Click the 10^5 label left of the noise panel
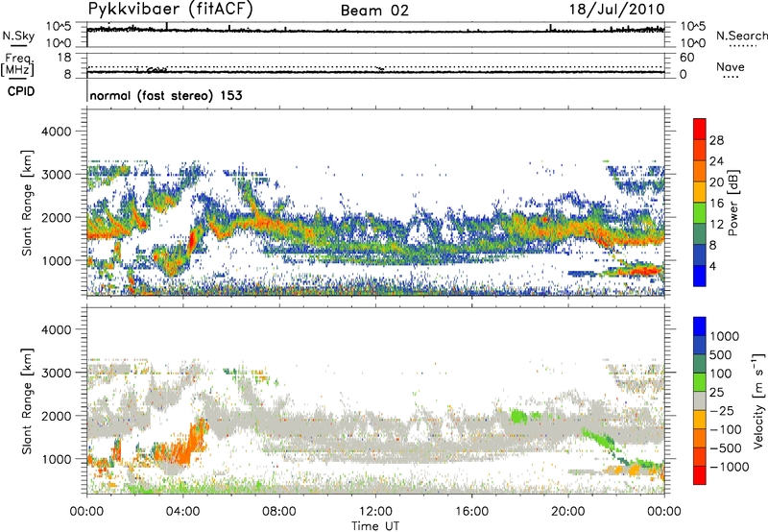Viewport: 768px width, 532px height. click(x=59, y=27)
